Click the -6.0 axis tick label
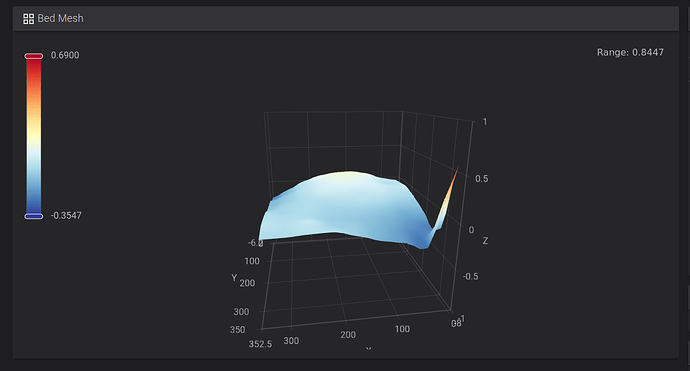 256,243
